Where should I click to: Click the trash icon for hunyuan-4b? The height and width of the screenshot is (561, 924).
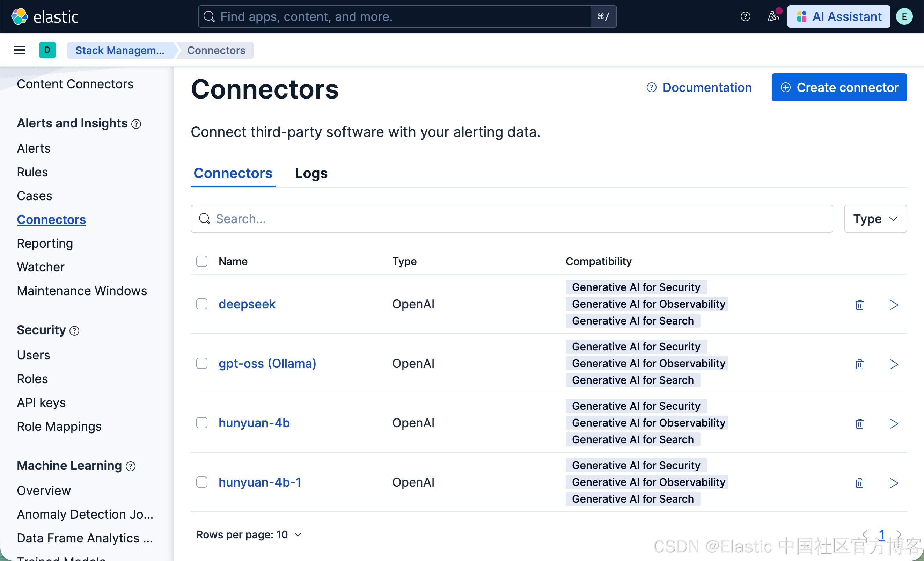coord(859,423)
